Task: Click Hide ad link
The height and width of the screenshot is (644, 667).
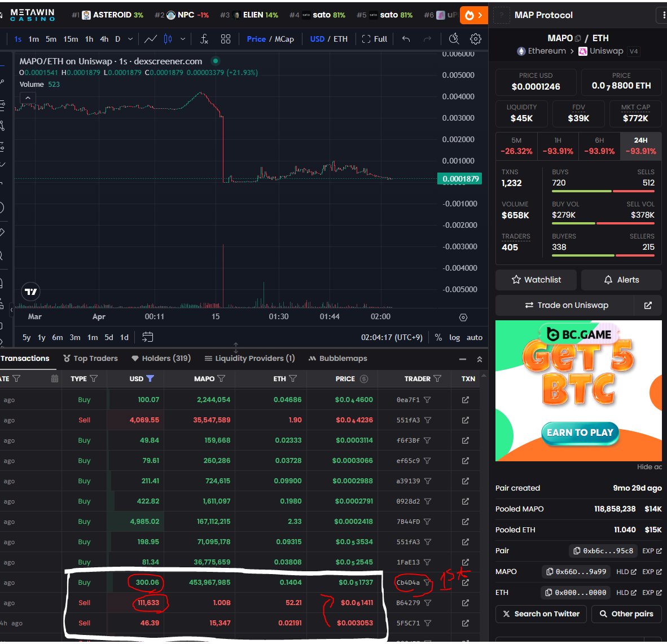Action: tap(649, 467)
